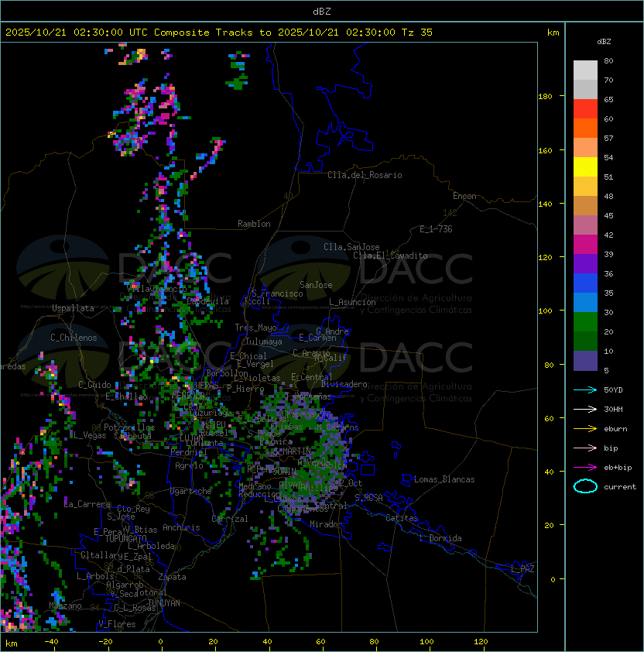This screenshot has height=652, width=644.
Task: Select the slate-purple bottom legend swatch
Action: click(585, 361)
